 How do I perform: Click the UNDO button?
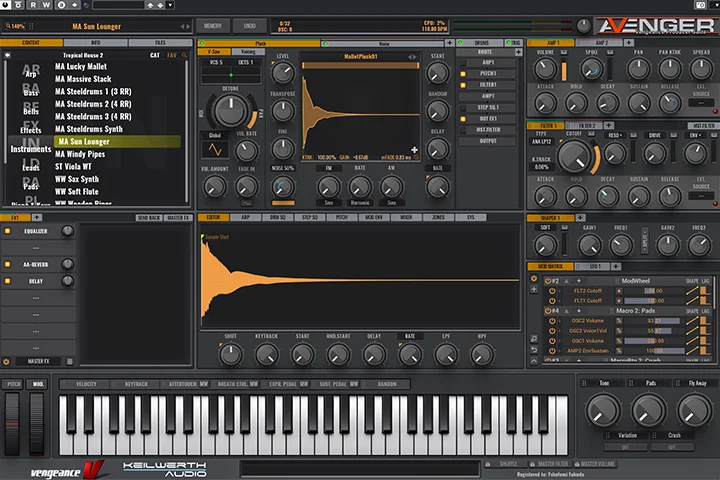tap(249, 26)
